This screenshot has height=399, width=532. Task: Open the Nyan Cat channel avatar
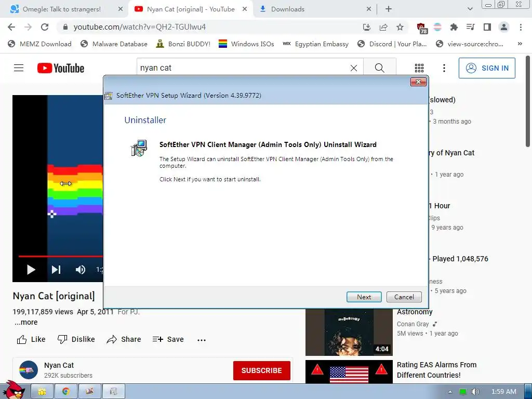point(29,370)
